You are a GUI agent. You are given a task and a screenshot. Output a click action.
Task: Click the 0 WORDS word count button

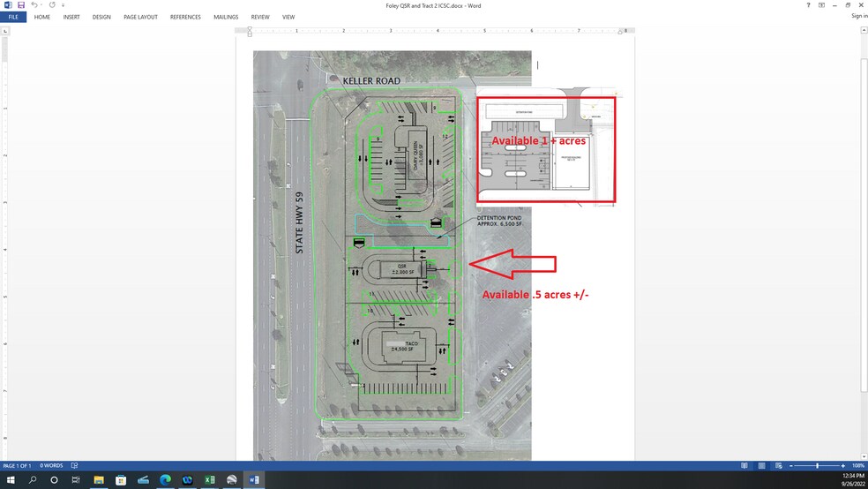(x=50, y=465)
